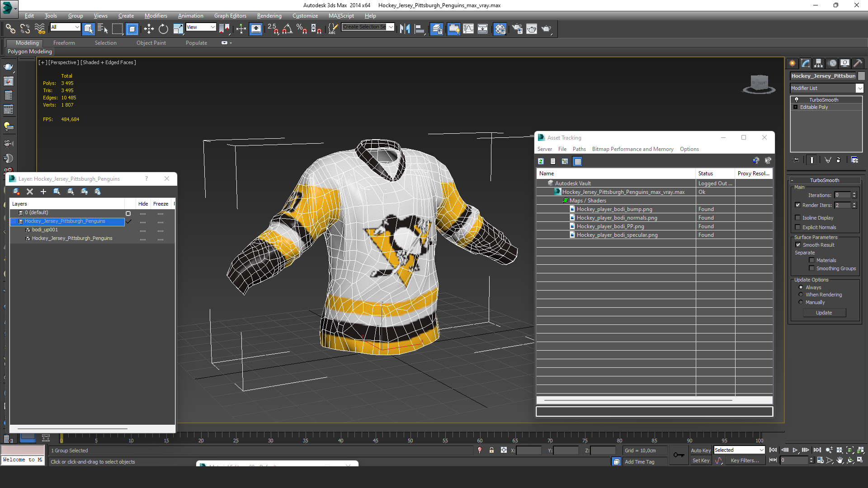Screen dimensions: 868x488
Task: Click the Auto Key button
Action: tap(700, 450)
